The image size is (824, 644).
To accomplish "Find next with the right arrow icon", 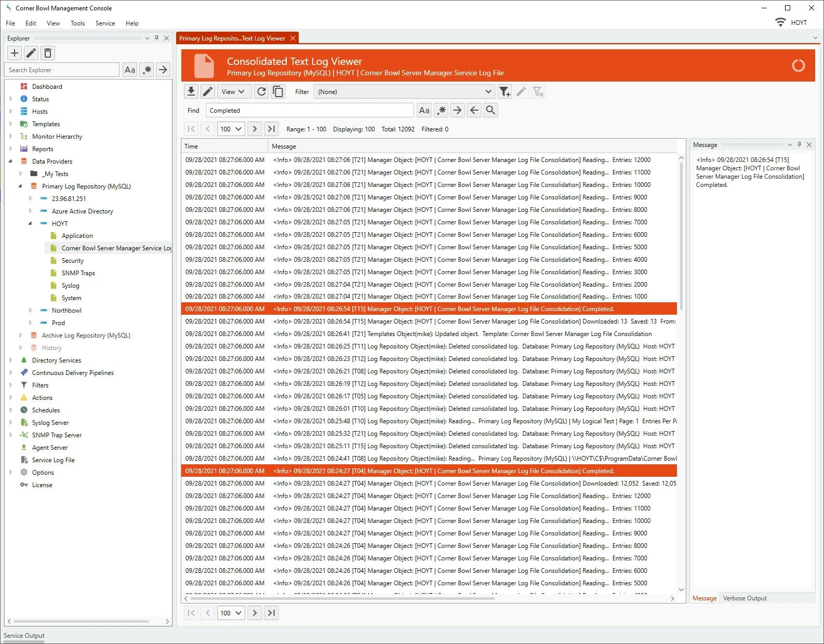I will point(457,110).
